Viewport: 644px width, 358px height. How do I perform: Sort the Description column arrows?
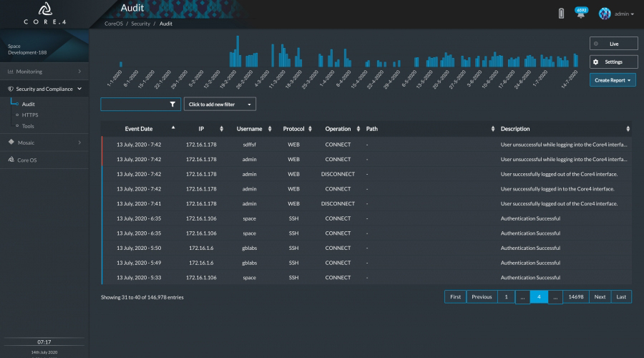(628, 129)
